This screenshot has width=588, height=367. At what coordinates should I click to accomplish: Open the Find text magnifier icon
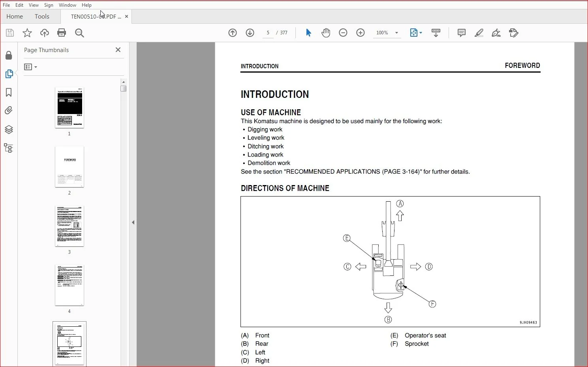point(79,33)
